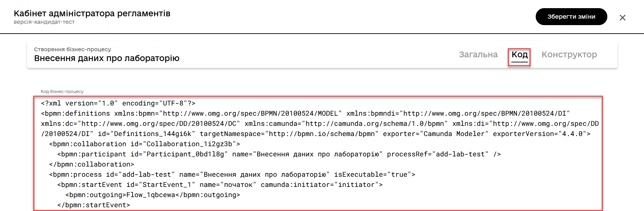Click the Кабінет адміністратора регламентів title
Image resolution: width=644 pixels, height=211 pixels.
(92, 13)
